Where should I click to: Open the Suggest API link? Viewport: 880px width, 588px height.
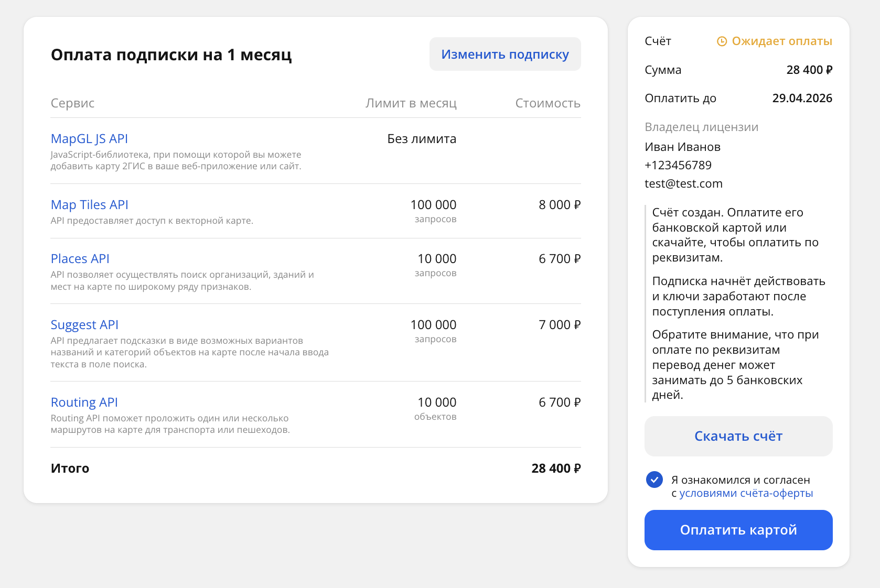click(x=84, y=325)
